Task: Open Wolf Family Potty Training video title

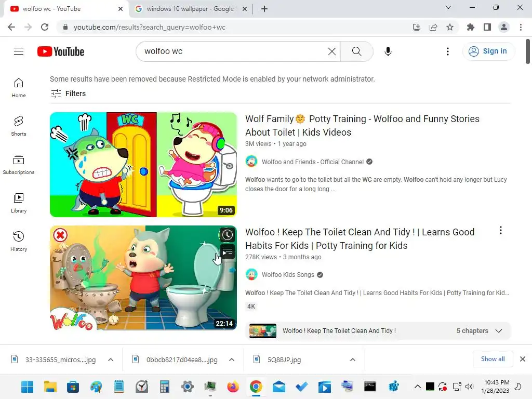Action: (362, 126)
